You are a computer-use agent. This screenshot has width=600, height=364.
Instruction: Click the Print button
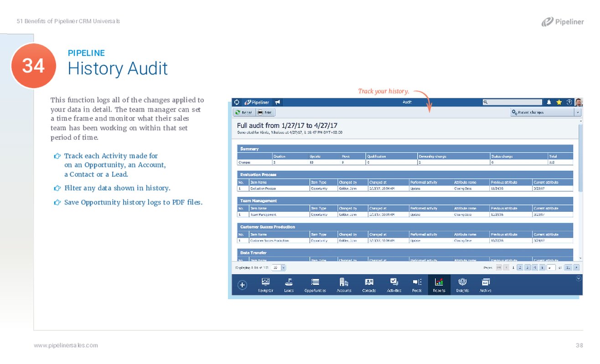pyautogui.click(x=265, y=112)
